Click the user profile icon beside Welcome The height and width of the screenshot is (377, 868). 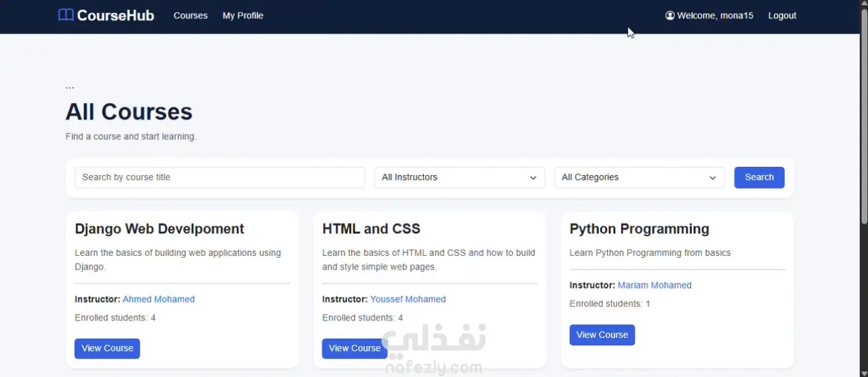pos(670,15)
